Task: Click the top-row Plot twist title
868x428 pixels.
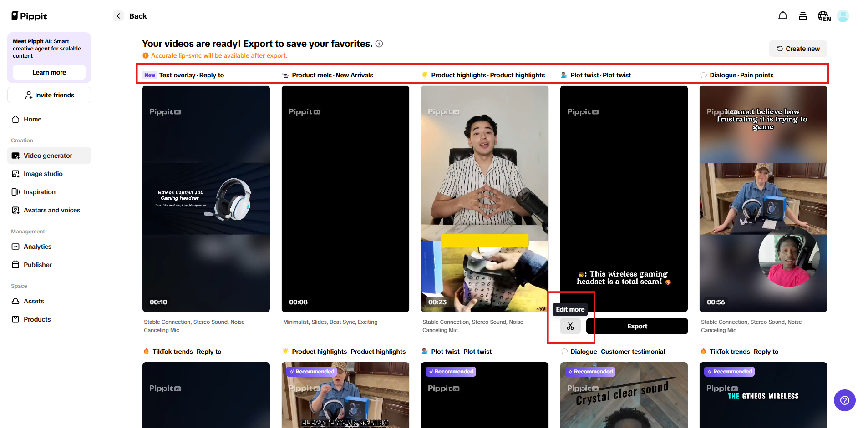Action: pyautogui.click(x=601, y=75)
